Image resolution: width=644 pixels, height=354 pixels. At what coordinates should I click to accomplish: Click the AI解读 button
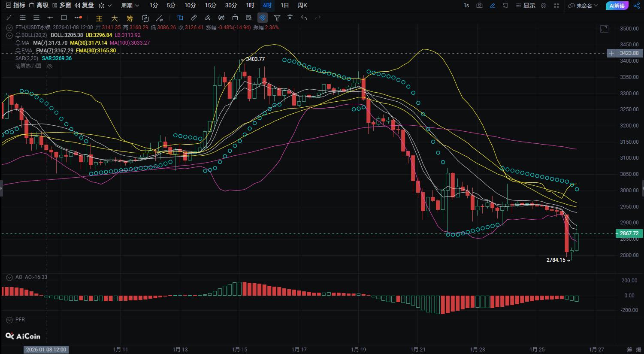pyautogui.click(x=617, y=6)
